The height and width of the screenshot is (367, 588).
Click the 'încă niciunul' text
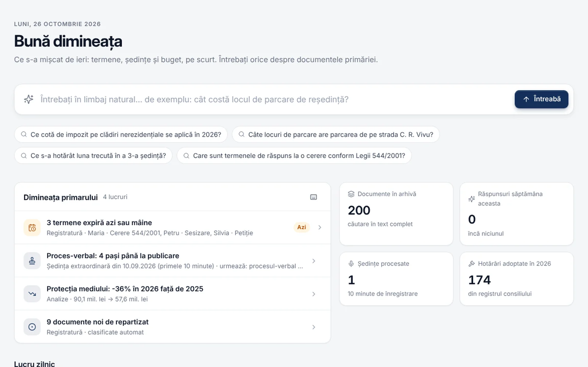click(x=486, y=234)
